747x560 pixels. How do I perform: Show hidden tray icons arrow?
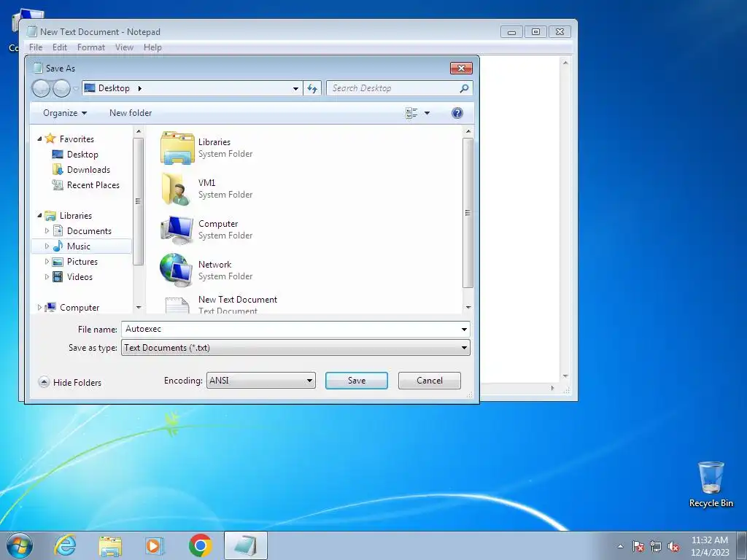620,546
